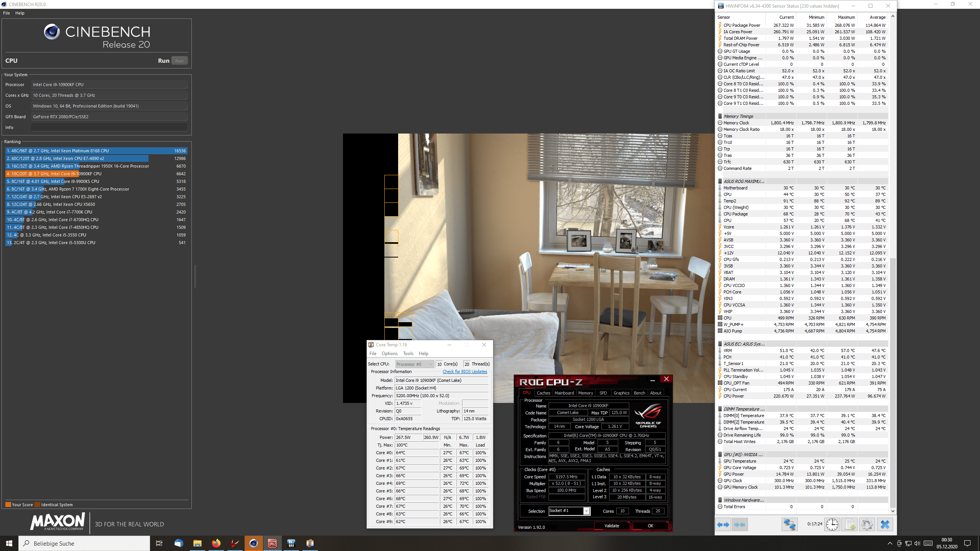Switch to CPU-Z Caches tab
This screenshot has width=980, height=551.
[543, 393]
